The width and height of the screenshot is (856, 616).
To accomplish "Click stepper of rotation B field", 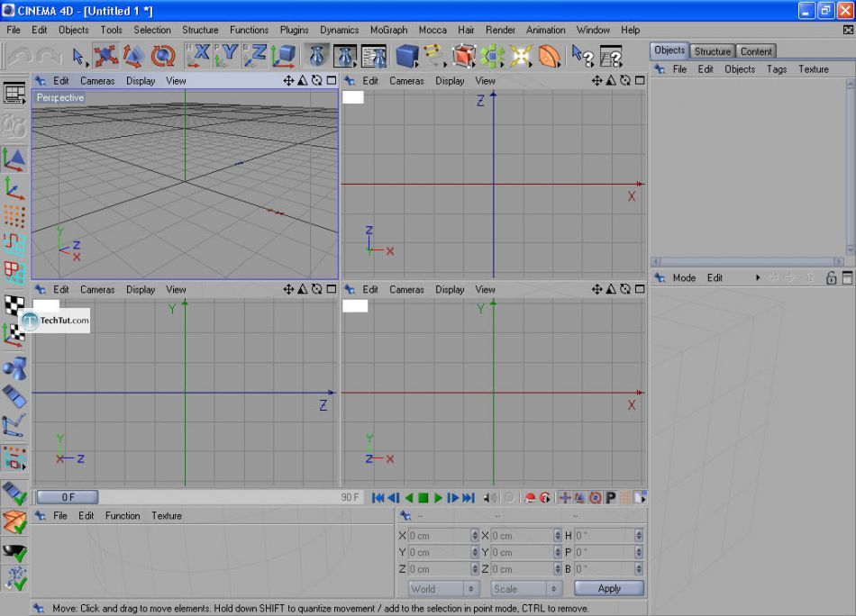I will (639, 569).
